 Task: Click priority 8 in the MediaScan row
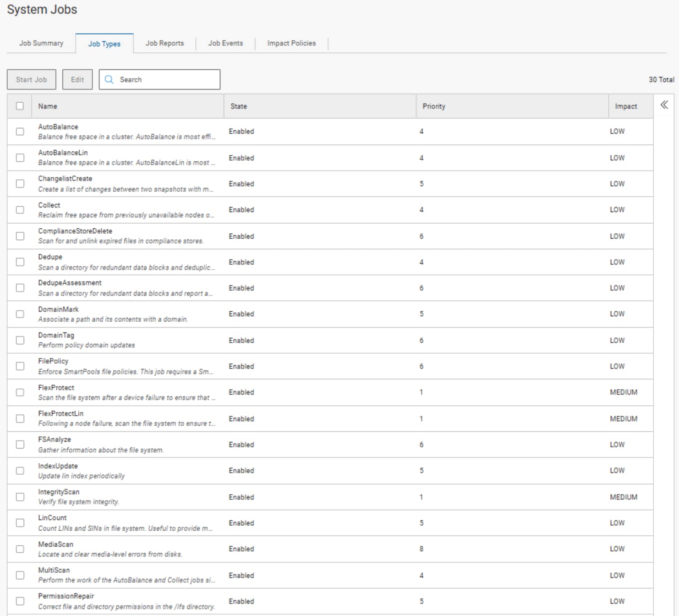click(x=421, y=549)
